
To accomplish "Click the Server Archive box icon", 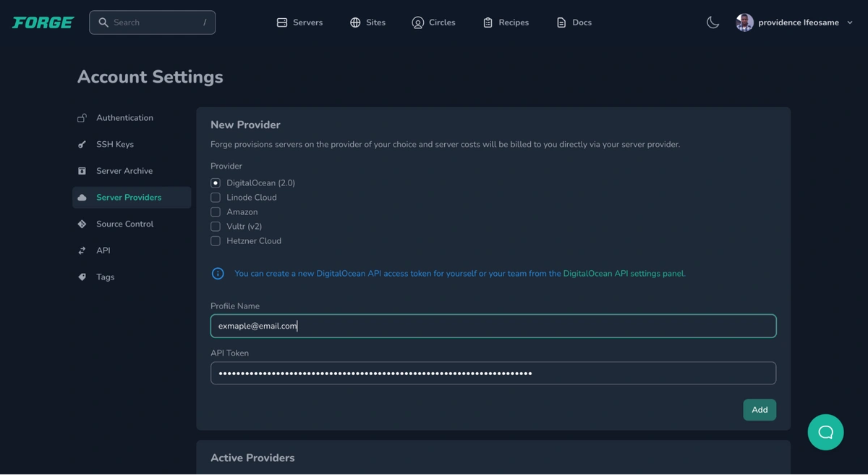I will [x=82, y=171].
